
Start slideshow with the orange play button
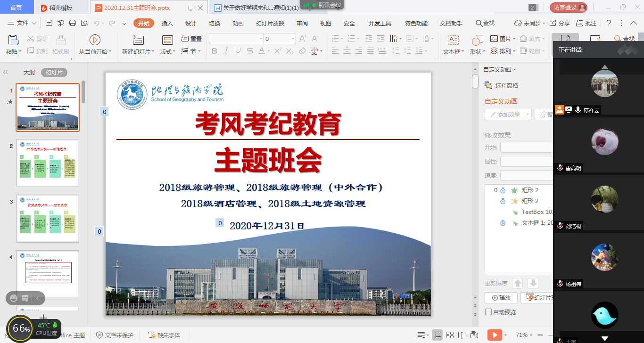(494, 335)
